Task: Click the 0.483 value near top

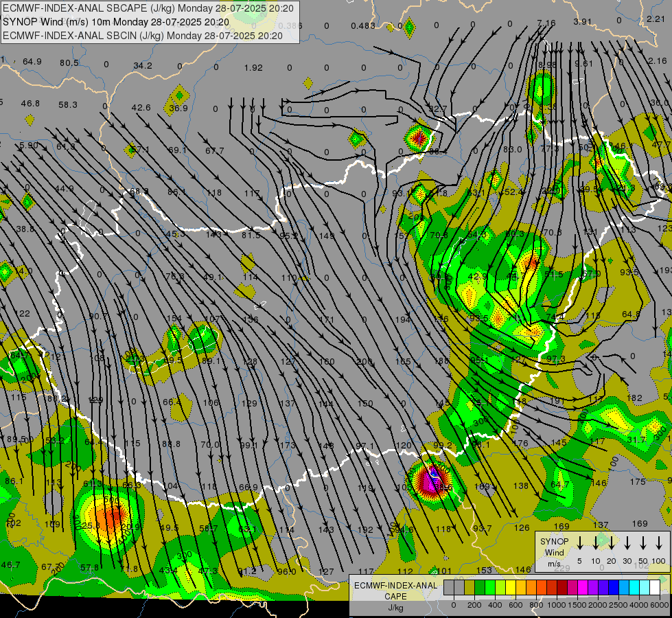Action: (363, 25)
